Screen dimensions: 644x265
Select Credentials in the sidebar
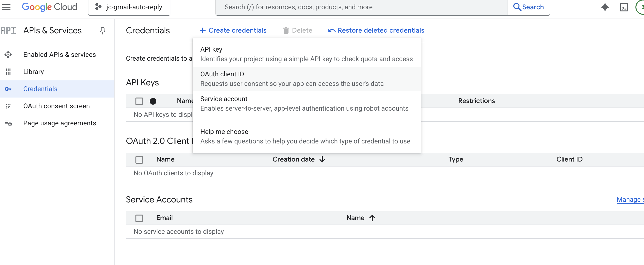coord(57,89)
